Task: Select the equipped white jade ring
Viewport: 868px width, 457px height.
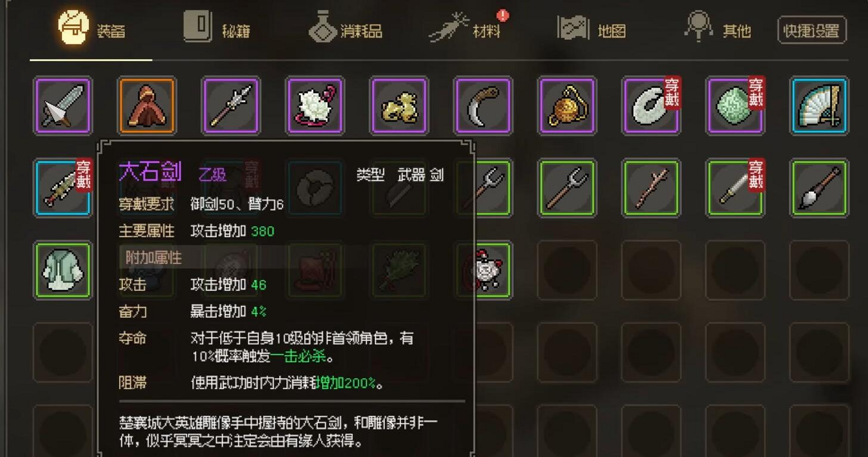Action: pos(652,105)
